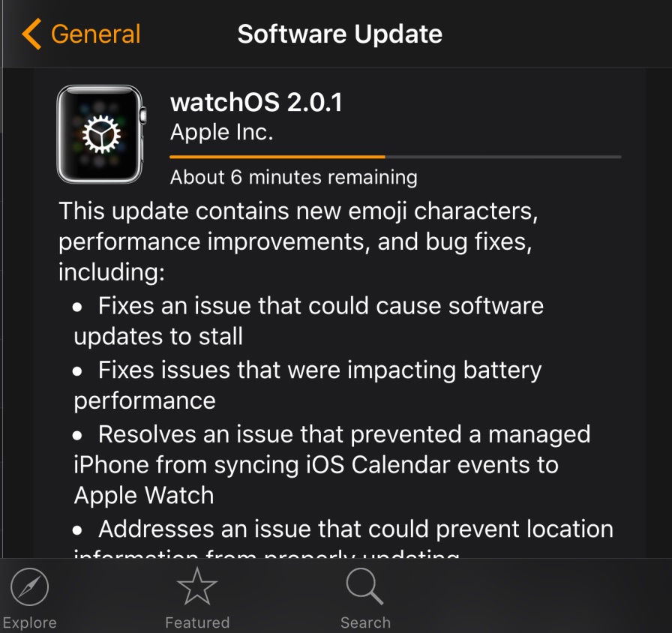
Task: Click the unfilled portion of progress bar
Action: point(503,157)
